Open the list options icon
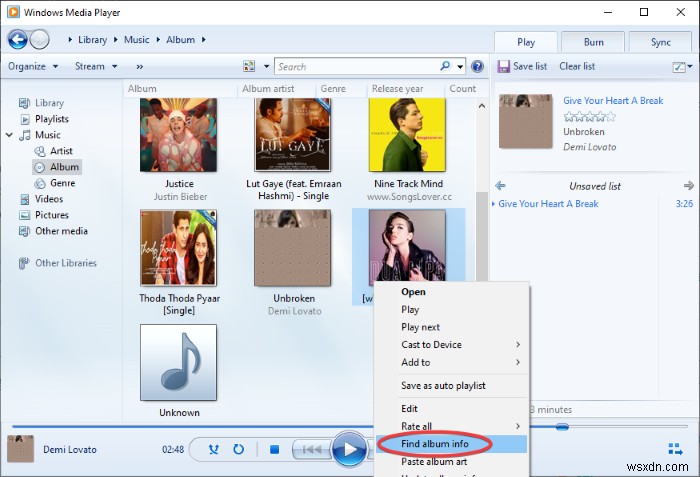 click(679, 67)
